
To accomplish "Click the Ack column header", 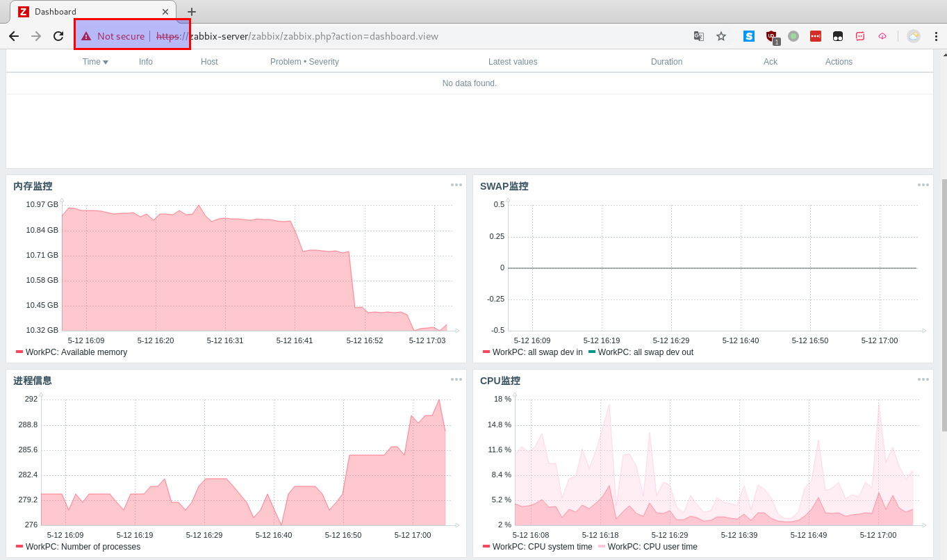I will [771, 62].
